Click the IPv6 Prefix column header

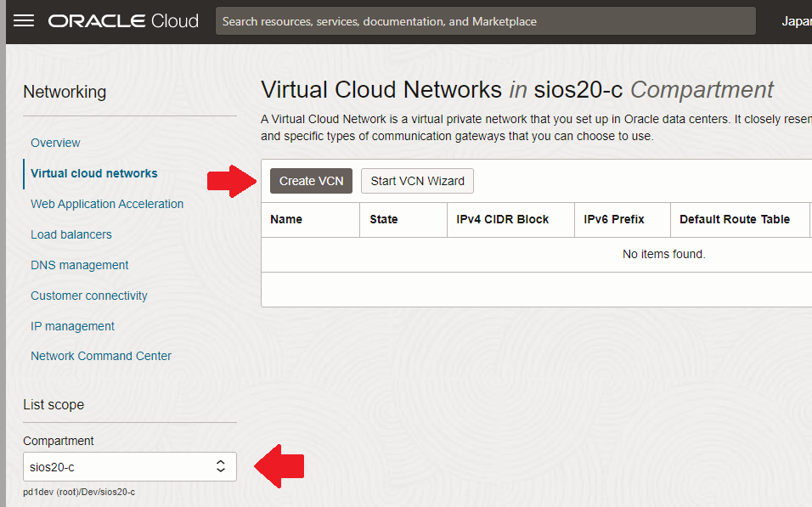(613, 220)
